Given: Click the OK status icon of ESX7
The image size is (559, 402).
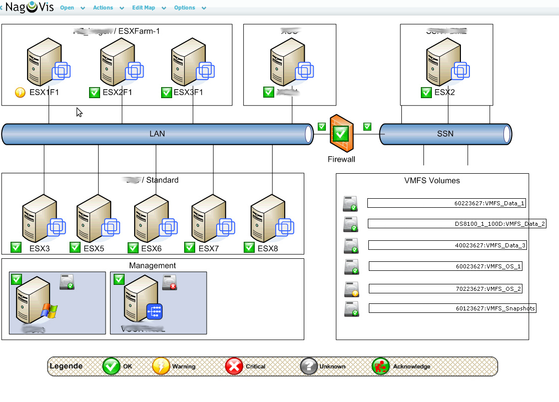Looking at the screenshot, I should [190, 247].
